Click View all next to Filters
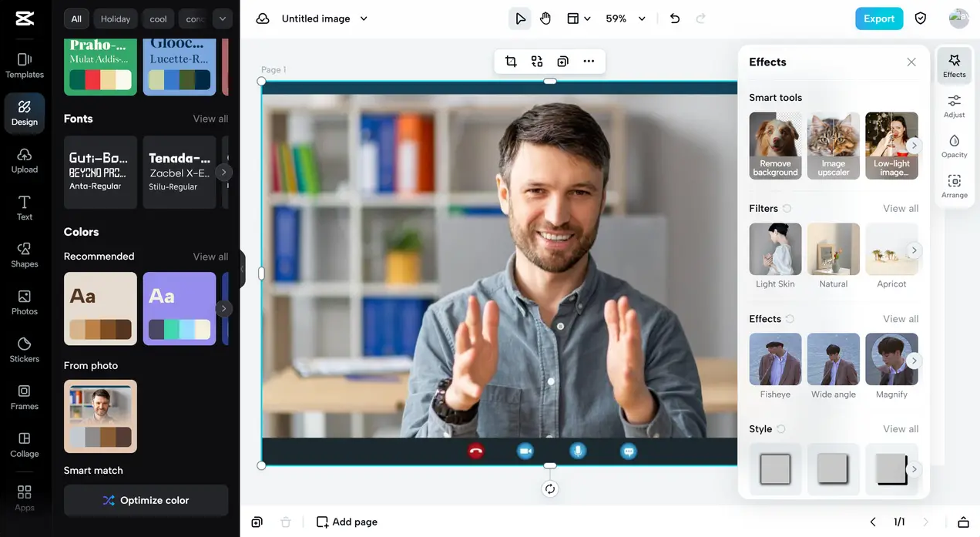980x537 pixels. click(901, 208)
